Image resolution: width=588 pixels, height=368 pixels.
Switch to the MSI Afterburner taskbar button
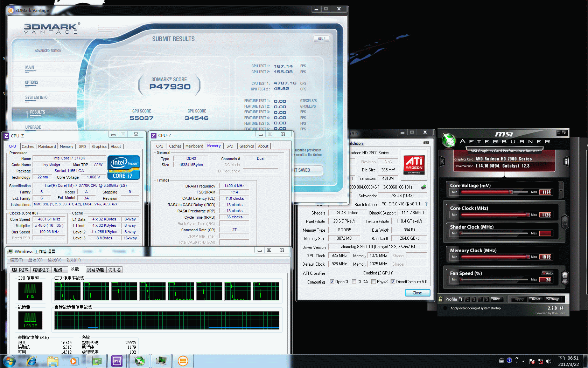[140, 361]
